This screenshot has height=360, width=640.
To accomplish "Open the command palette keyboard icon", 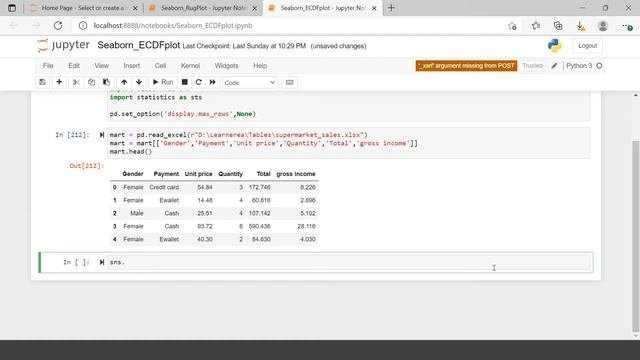I will tap(289, 82).
